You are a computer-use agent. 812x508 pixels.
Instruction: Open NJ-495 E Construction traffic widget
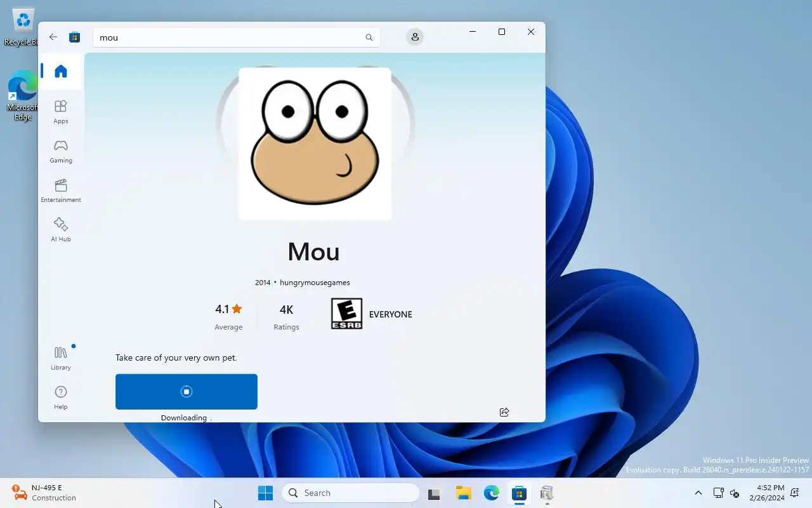click(x=44, y=493)
